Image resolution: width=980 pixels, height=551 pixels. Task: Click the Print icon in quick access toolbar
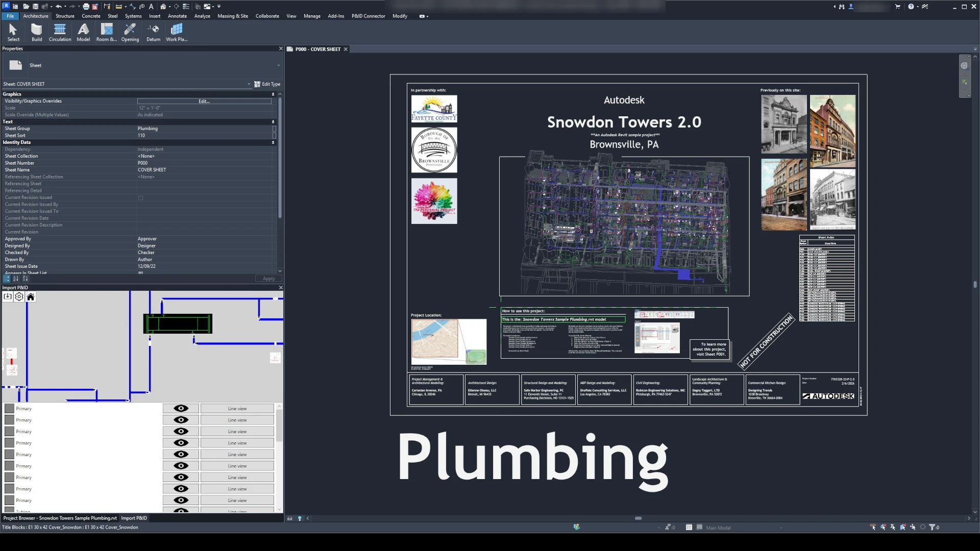point(86,7)
